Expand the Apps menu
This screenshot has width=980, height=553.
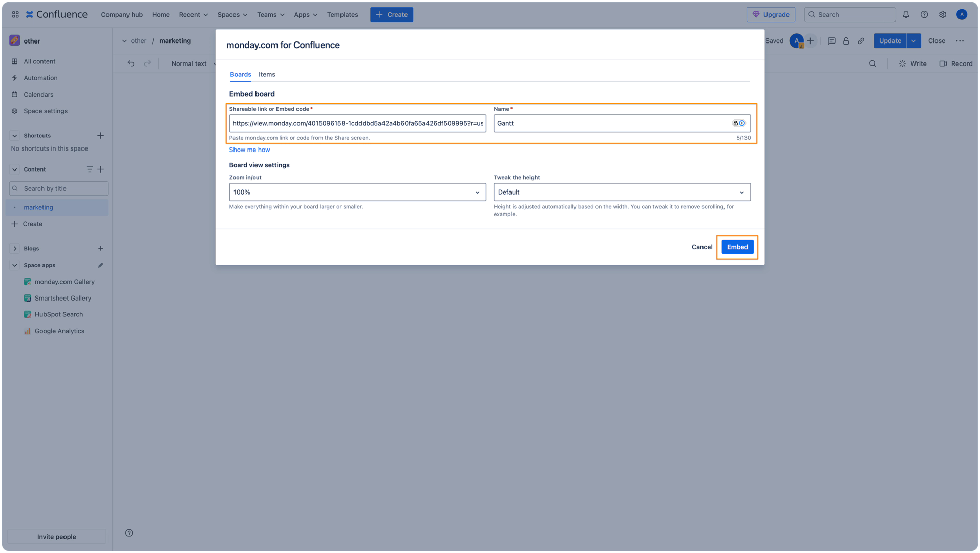pos(306,14)
